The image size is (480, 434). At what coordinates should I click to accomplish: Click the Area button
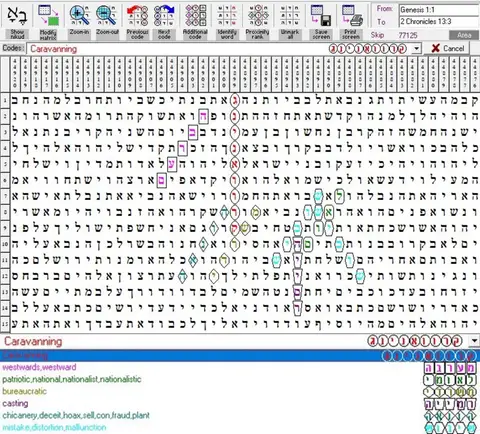464,35
